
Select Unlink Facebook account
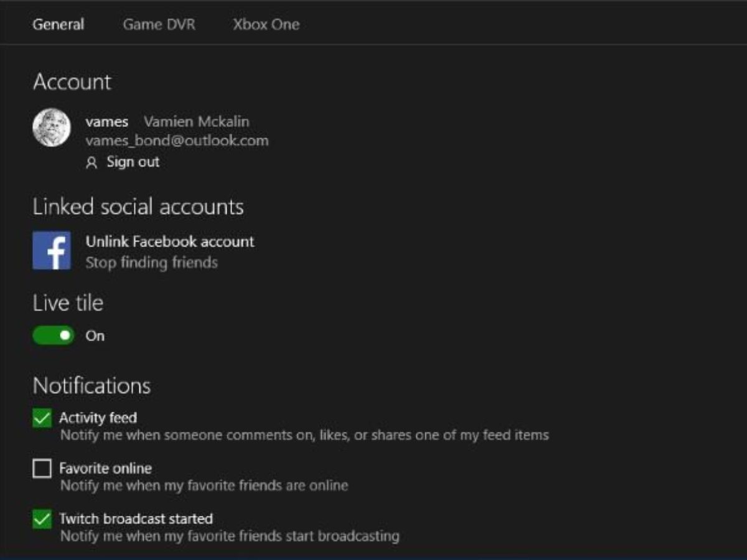tap(170, 241)
